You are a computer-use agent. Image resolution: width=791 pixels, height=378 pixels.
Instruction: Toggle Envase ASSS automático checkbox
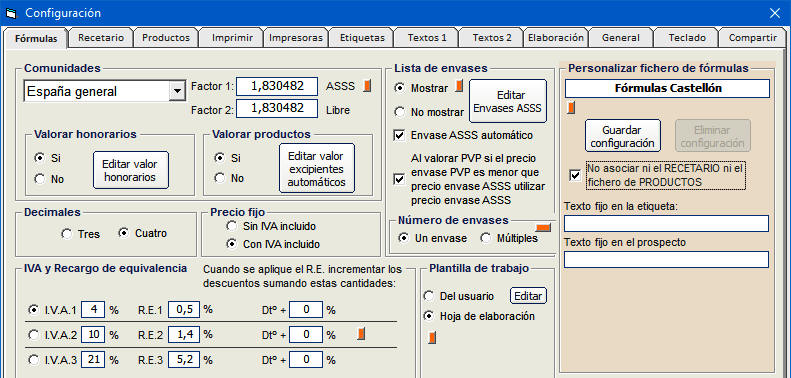[x=399, y=135]
